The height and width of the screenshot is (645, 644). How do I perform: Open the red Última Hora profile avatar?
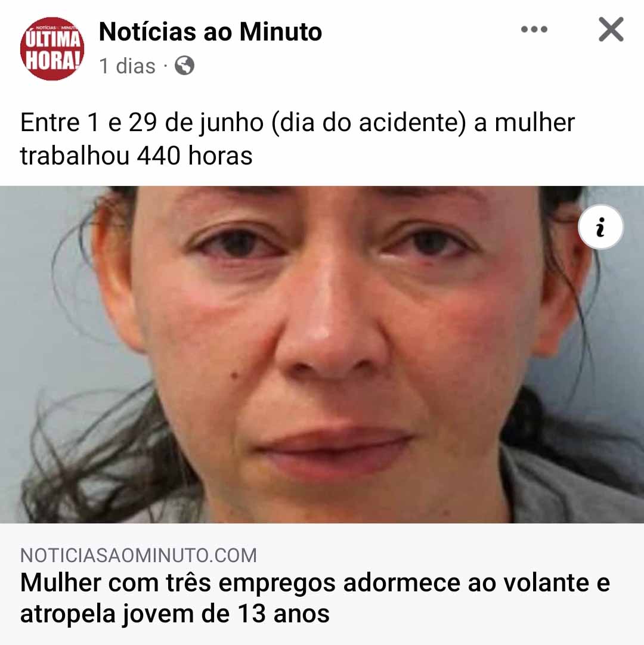click(52, 48)
